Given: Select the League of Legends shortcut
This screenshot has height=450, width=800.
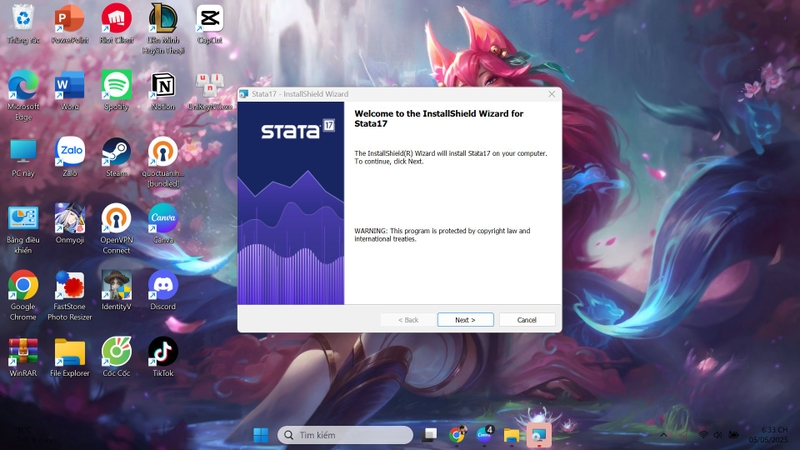Looking at the screenshot, I should click(163, 29).
